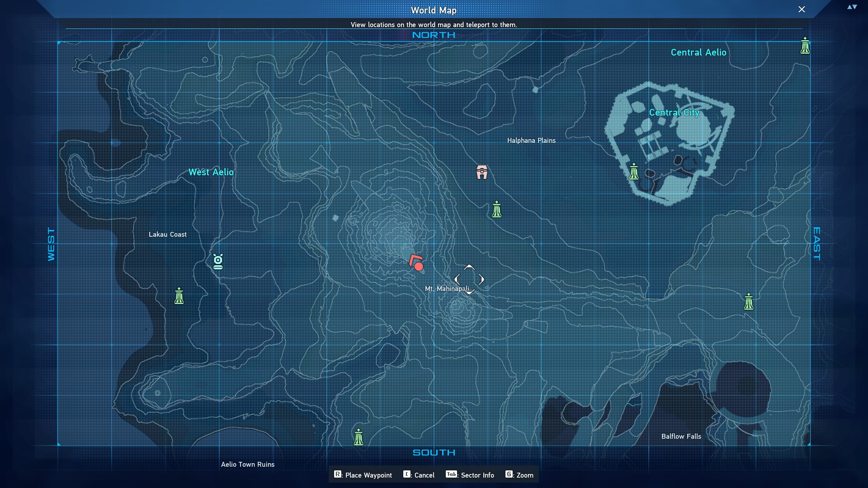Click the Balflow Falls location label
This screenshot has width=868, height=488.
pyautogui.click(x=681, y=436)
